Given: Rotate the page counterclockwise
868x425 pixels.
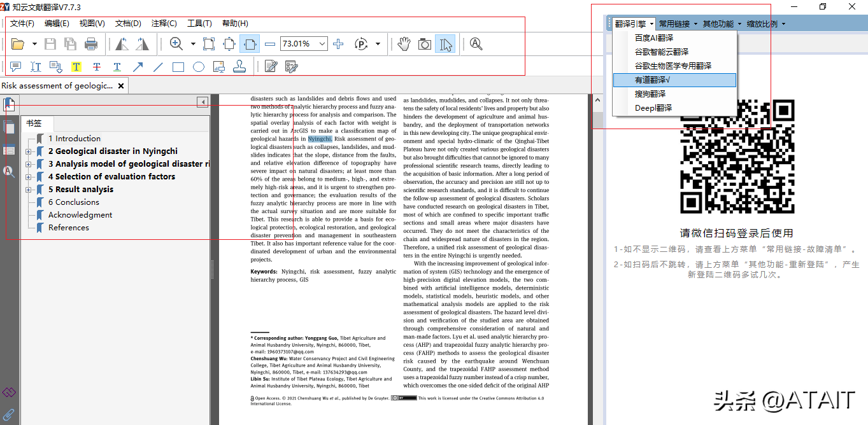Looking at the screenshot, I should [x=122, y=44].
